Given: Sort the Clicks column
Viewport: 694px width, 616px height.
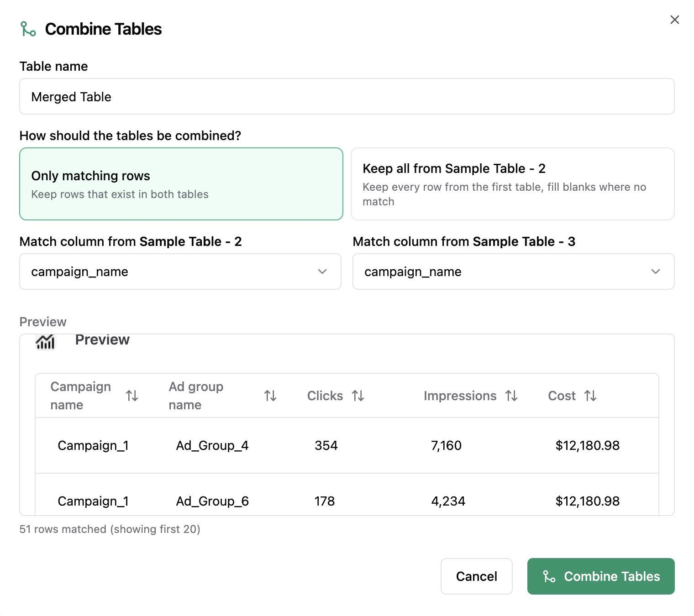Looking at the screenshot, I should tap(358, 396).
